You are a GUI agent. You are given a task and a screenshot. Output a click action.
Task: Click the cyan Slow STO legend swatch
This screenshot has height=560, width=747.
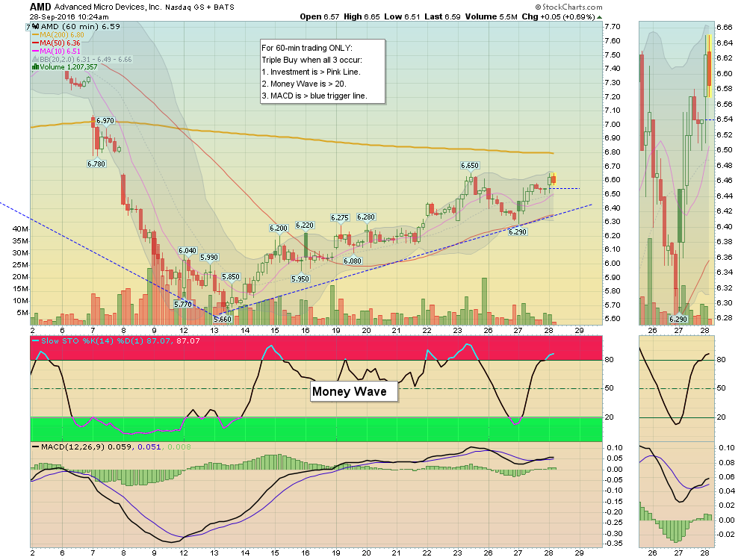tap(35, 341)
